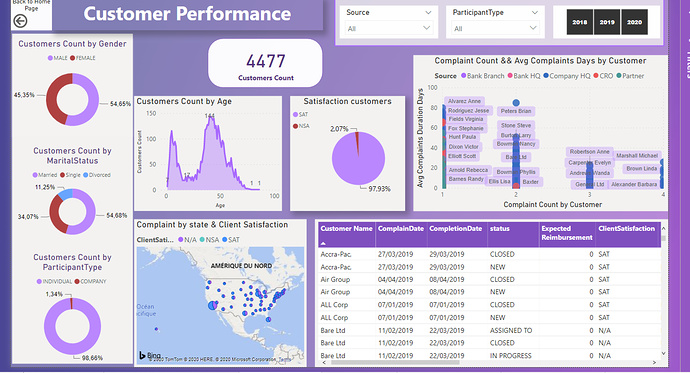Filter by year 2020
Screen dimensions: 690x373
click(x=634, y=22)
